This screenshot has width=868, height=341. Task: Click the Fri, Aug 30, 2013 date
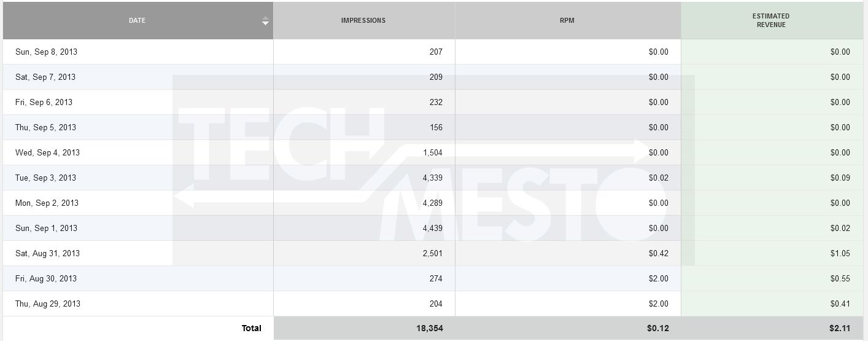point(46,278)
